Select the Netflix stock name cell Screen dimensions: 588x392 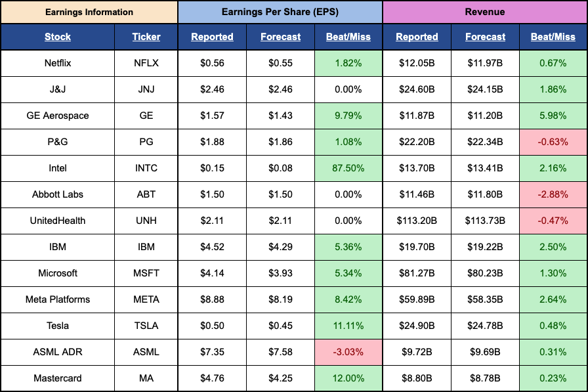tap(58, 63)
